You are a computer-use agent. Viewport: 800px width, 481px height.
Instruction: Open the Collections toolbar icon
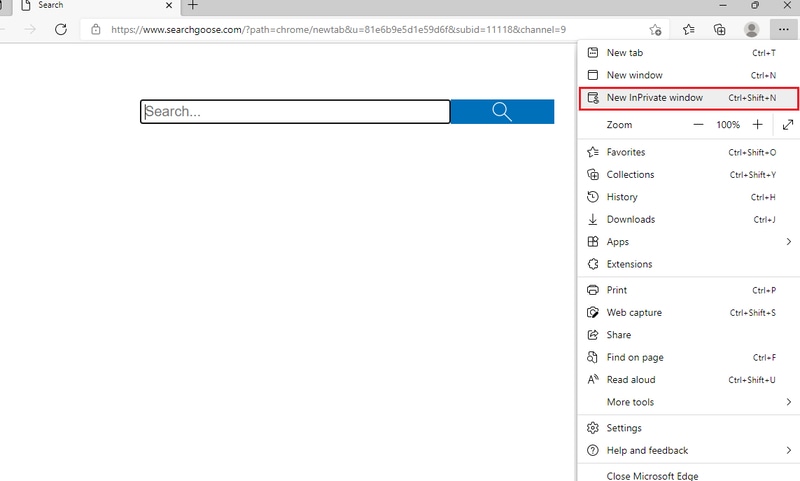[719, 30]
